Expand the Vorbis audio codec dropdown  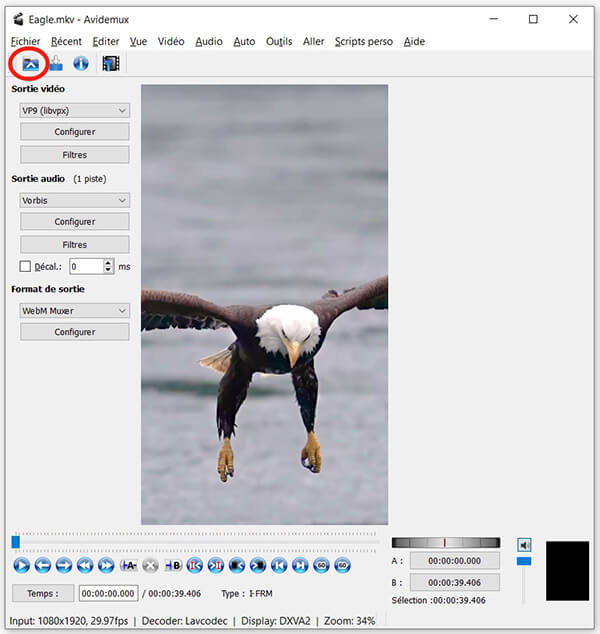pyautogui.click(x=75, y=200)
